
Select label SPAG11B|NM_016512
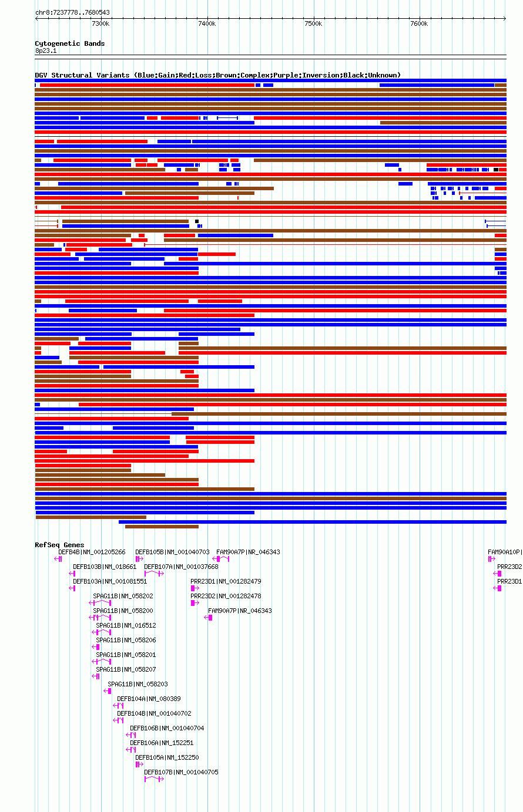126,625
